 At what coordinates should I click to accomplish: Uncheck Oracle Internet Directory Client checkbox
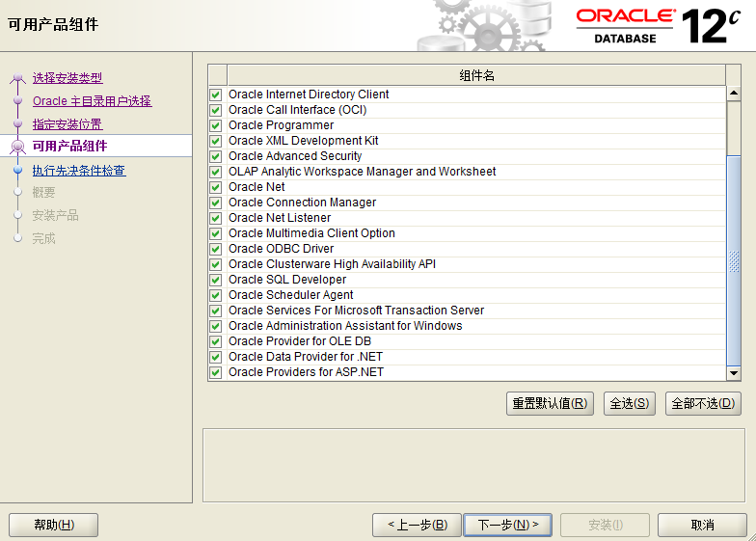tap(216, 95)
